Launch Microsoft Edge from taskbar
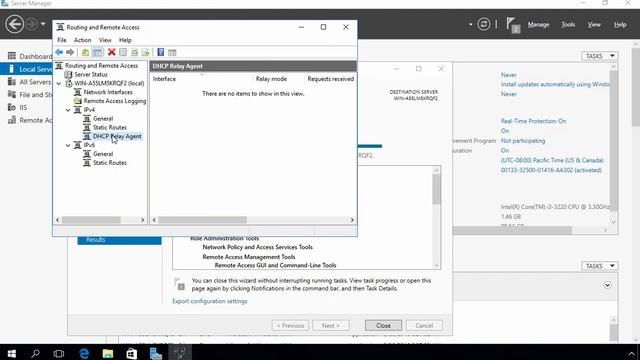Screen dimensions: 640x360 (x=84, y=353)
